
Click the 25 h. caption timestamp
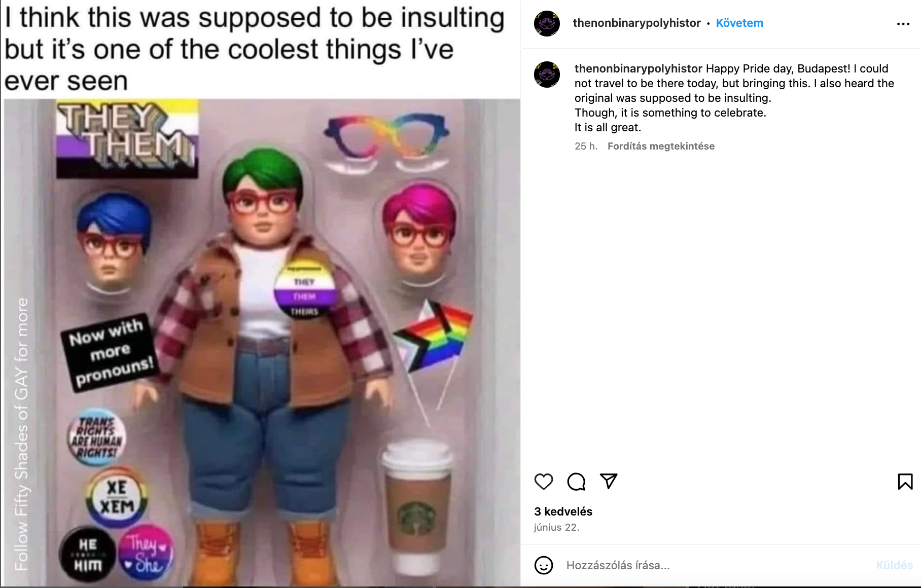[x=586, y=146]
